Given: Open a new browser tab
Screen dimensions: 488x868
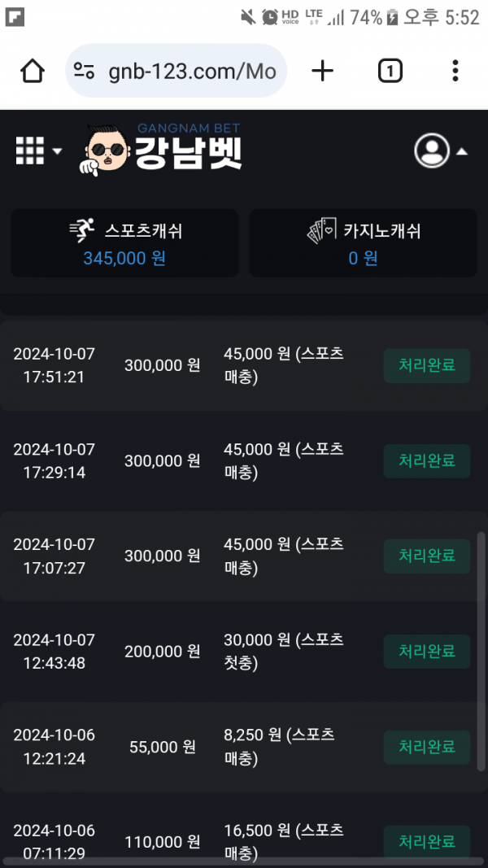Looking at the screenshot, I should (323, 72).
